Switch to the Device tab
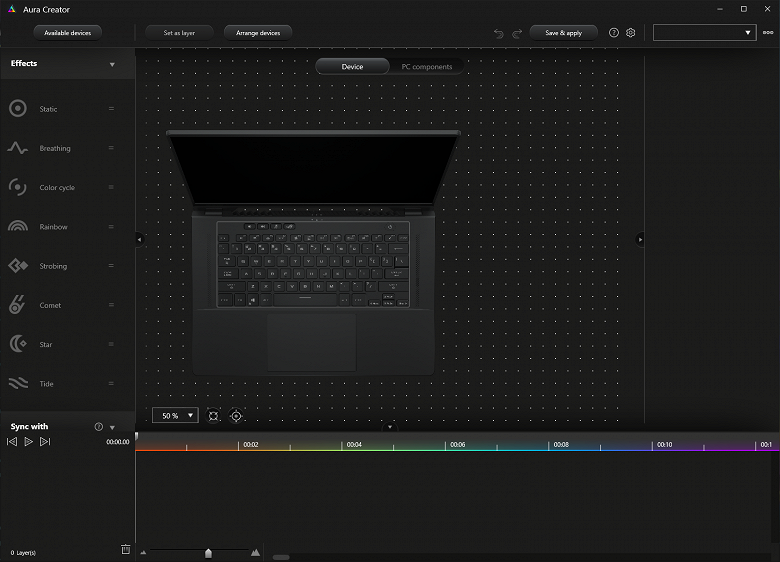This screenshot has height=562, width=780. [x=352, y=67]
